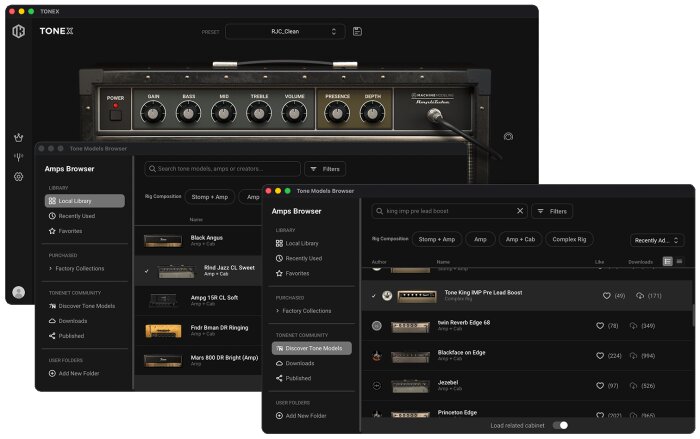The image size is (700, 439).
Task: Download the Jezebel tone model
Action: tap(633, 386)
